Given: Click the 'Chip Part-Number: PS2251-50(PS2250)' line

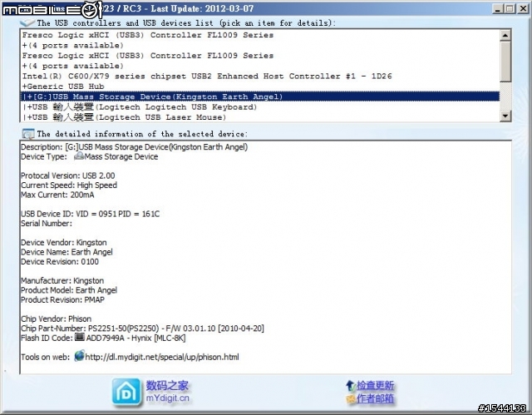Looking at the screenshot, I should pyautogui.click(x=142, y=329).
